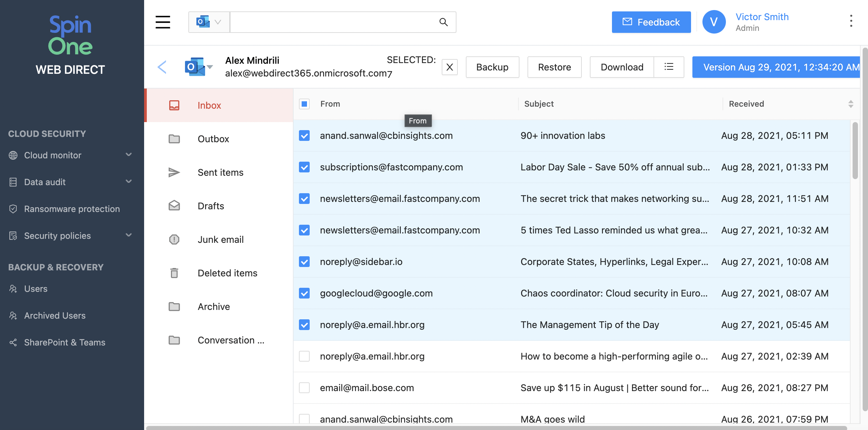The image size is (868, 430).
Task: Expand the Cloud monitor section
Action: pos(128,155)
